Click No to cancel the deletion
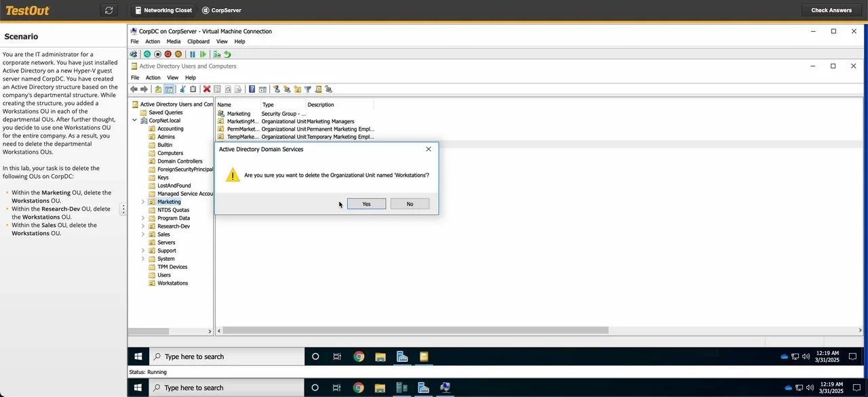868x397 pixels. tap(410, 204)
